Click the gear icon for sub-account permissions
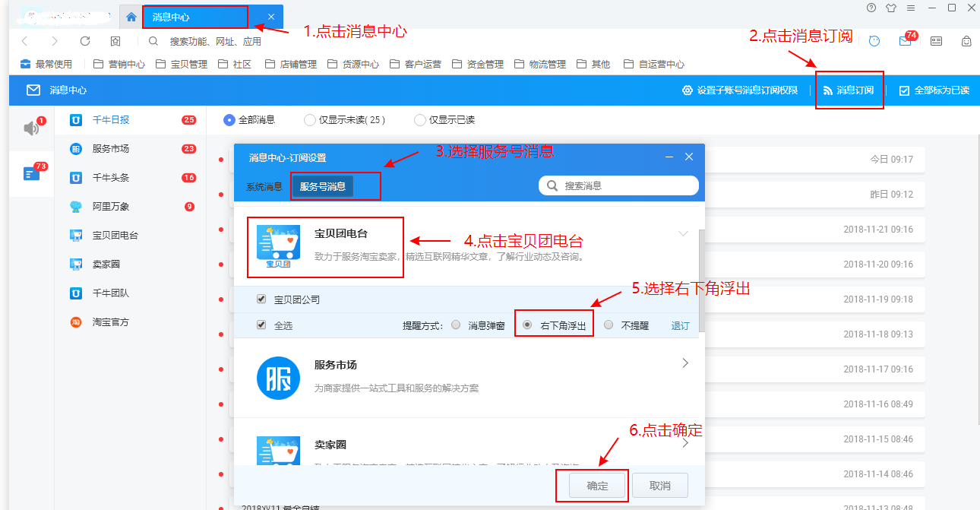Viewport: 980px width, 510px height. point(688,90)
